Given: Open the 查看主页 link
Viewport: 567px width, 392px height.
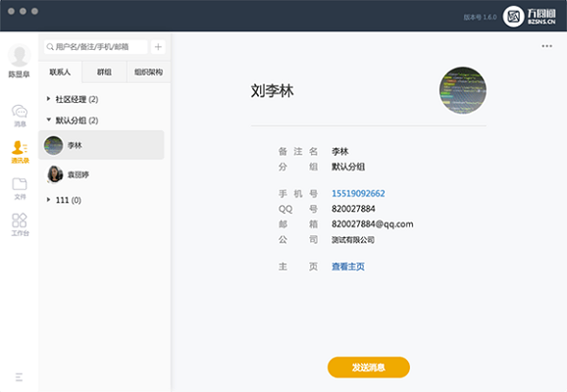Looking at the screenshot, I should (348, 267).
